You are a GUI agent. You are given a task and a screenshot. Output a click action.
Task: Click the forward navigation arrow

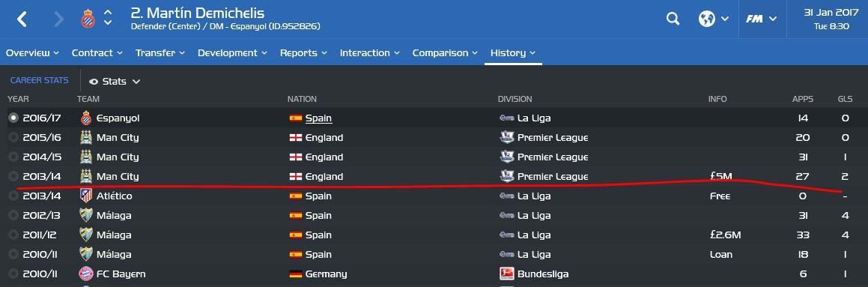tap(58, 19)
